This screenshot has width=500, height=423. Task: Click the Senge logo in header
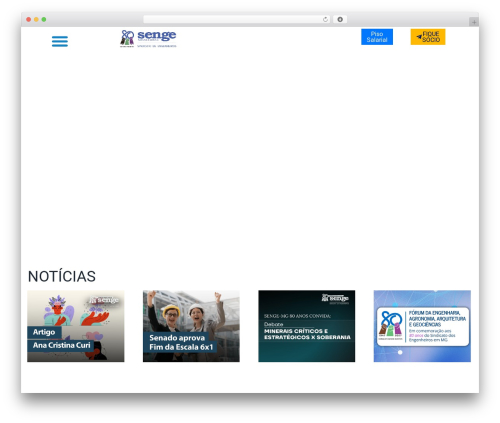(x=148, y=39)
